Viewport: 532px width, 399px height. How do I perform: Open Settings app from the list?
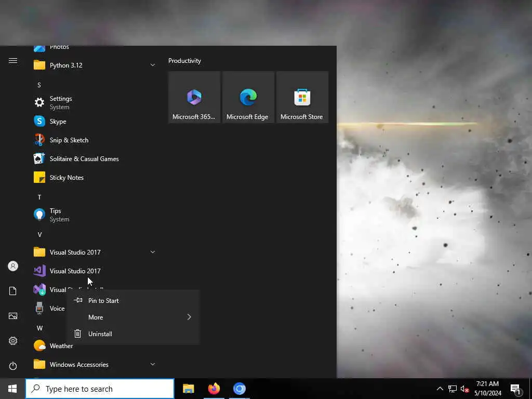(95, 102)
